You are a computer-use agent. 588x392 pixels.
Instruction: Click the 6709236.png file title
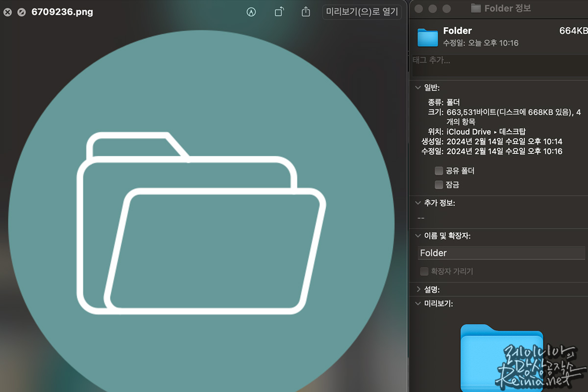(62, 12)
